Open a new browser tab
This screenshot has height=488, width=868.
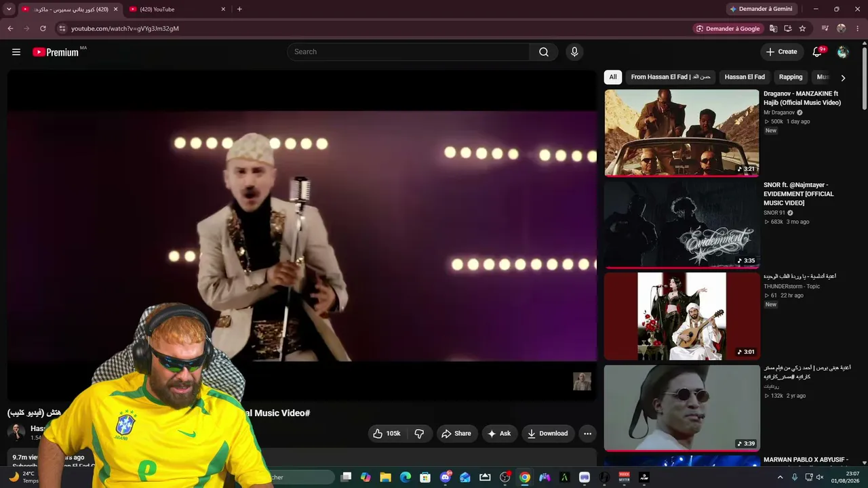pos(239,9)
